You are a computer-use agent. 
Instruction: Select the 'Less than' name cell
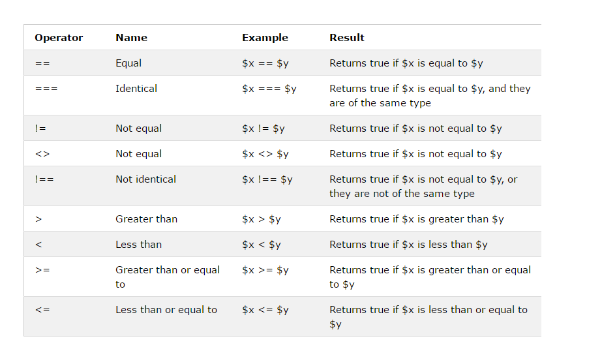(x=138, y=245)
